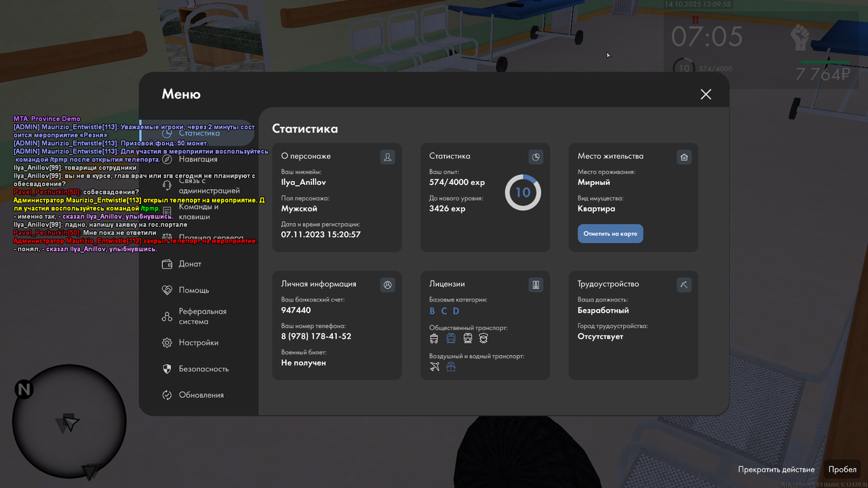Click the fist icon in HUD
Viewport: 868px width, 488px height.
(x=802, y=37)
